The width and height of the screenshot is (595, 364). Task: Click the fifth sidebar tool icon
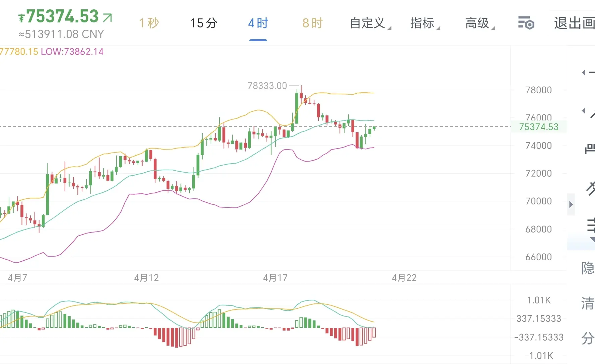pos(591,225)
